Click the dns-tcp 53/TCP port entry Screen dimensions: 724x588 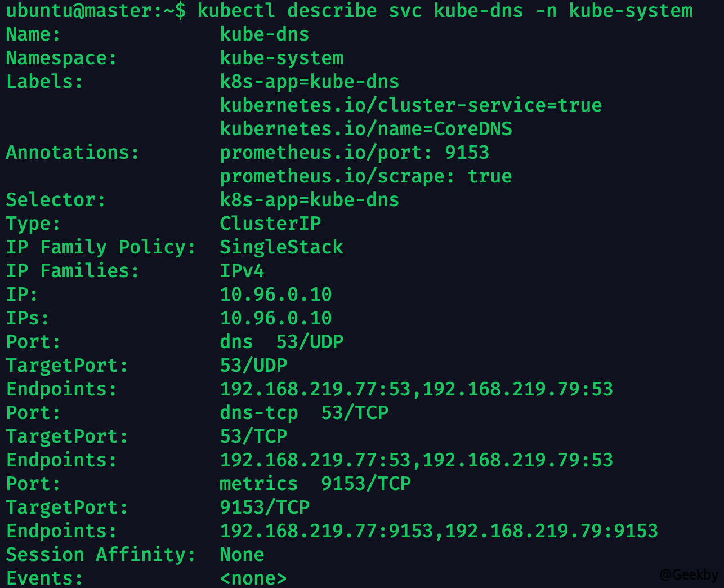(x=304, y=413)
